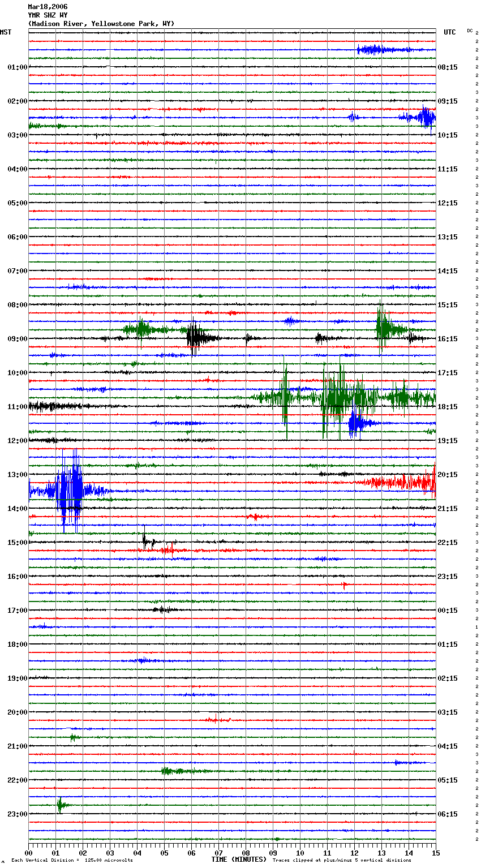Screen dimensions: 481x868
Task: Click the 12:15 UTC time label
Action: 448,203
